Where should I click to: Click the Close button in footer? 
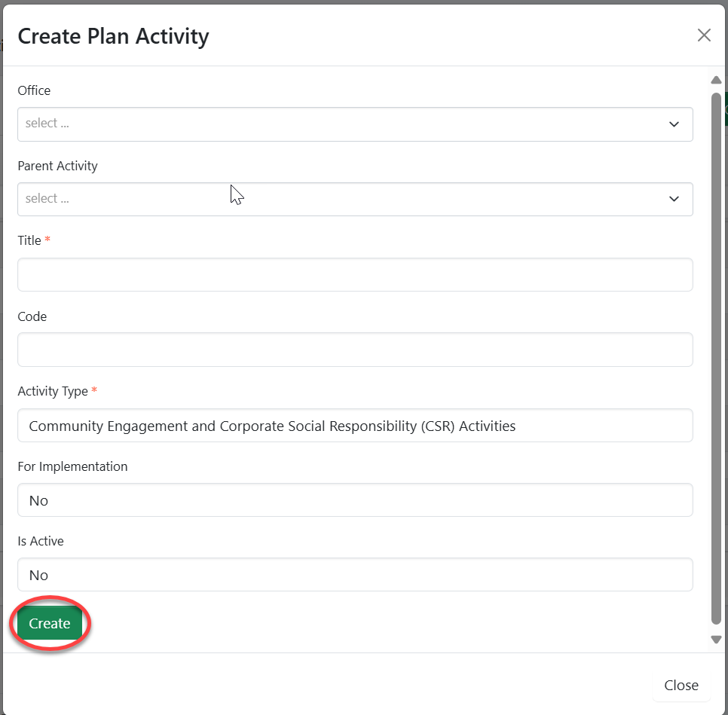point(681,685)
